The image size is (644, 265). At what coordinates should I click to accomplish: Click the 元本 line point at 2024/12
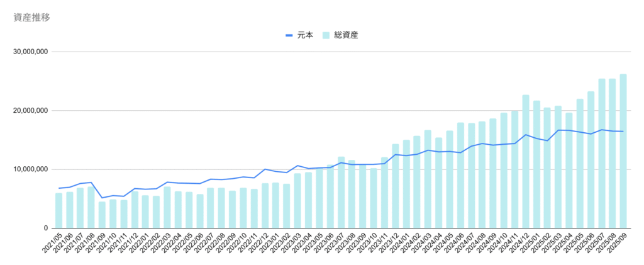[x=525, y=135]
